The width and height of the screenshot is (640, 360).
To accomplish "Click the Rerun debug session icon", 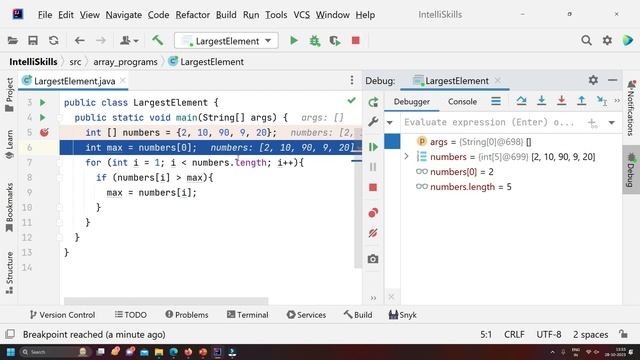I will (373, 102).
